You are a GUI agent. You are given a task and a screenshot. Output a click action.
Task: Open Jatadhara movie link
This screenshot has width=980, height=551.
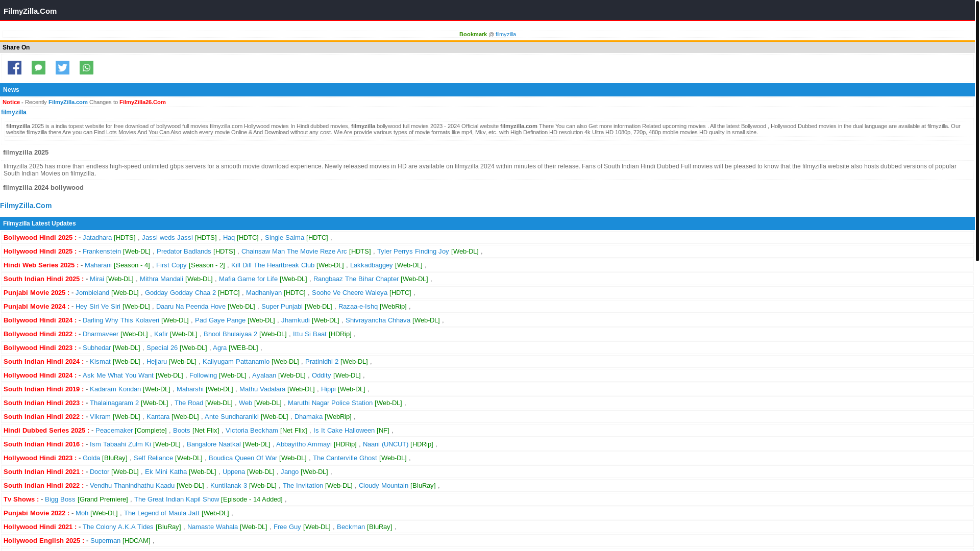pyautogui.click(x=97, y=238)
